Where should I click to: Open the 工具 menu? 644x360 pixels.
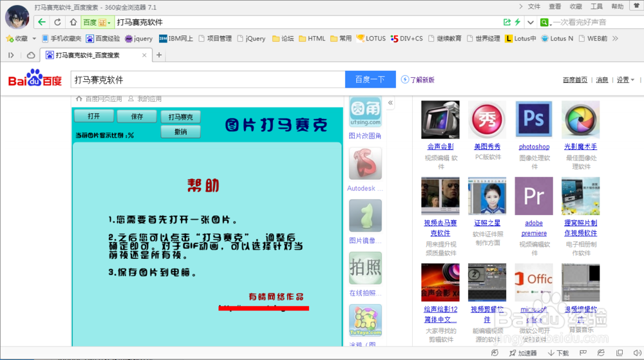[596, 6]
